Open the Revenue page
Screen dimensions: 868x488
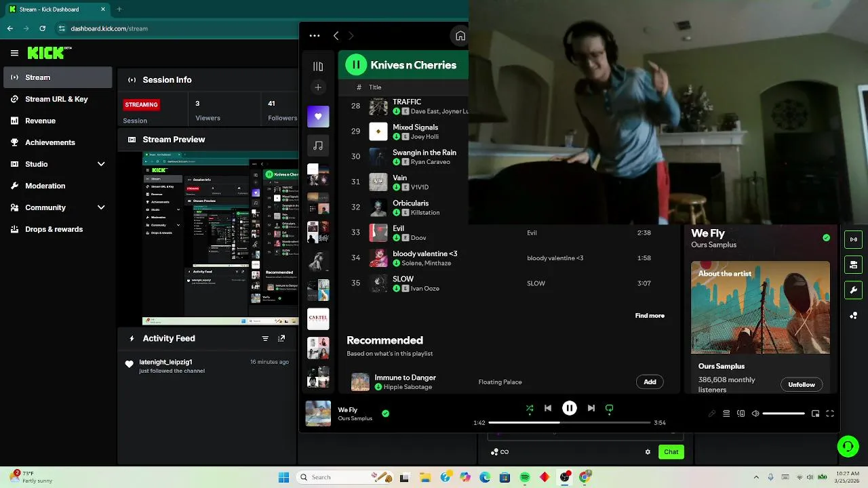coord(58,121)
